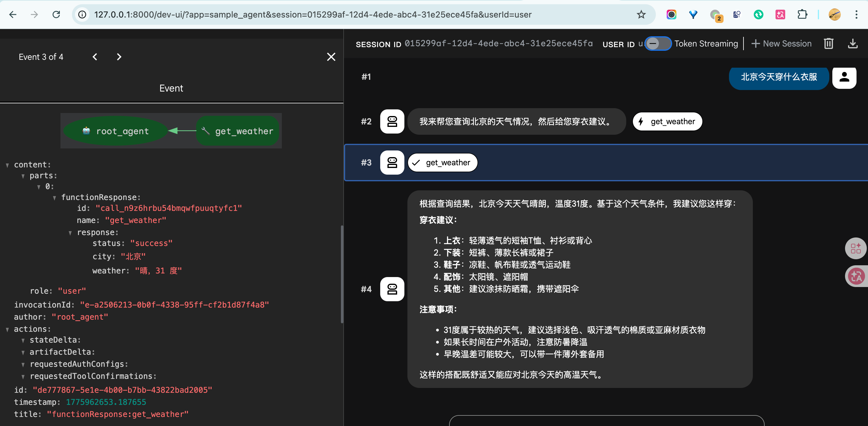Delete the current session using the trash icon

point(829,44)
